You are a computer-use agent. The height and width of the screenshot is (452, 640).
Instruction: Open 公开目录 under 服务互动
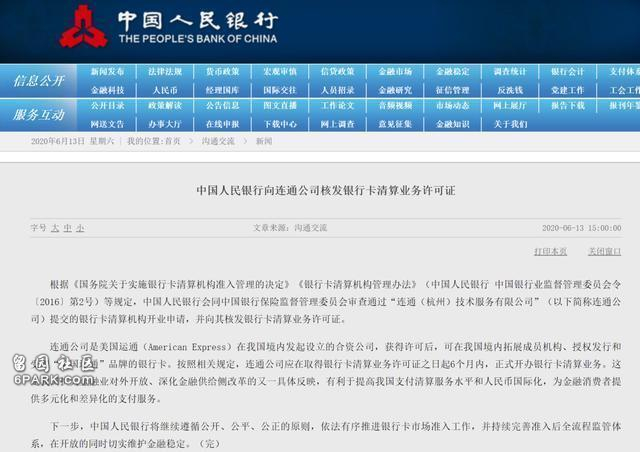pyautogui.click(x=107, y=106)
